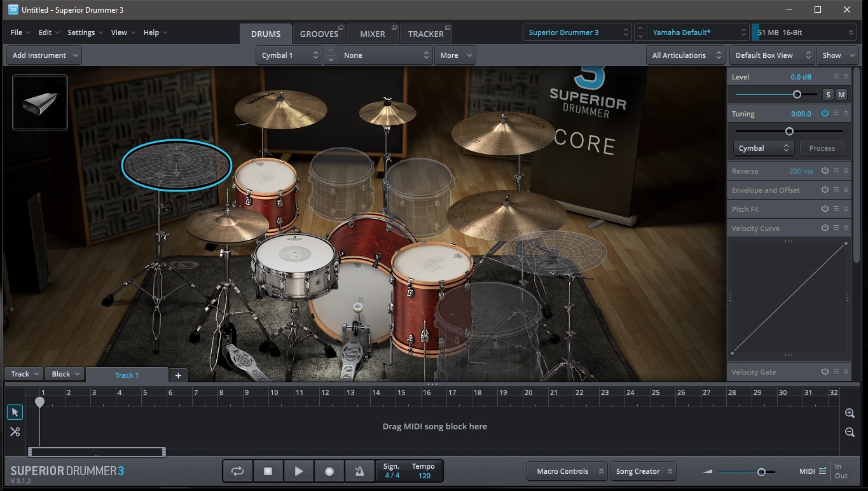The image size is (868, 491).
Task: Toggle the Tuning power button
Action: coord(825,113)
